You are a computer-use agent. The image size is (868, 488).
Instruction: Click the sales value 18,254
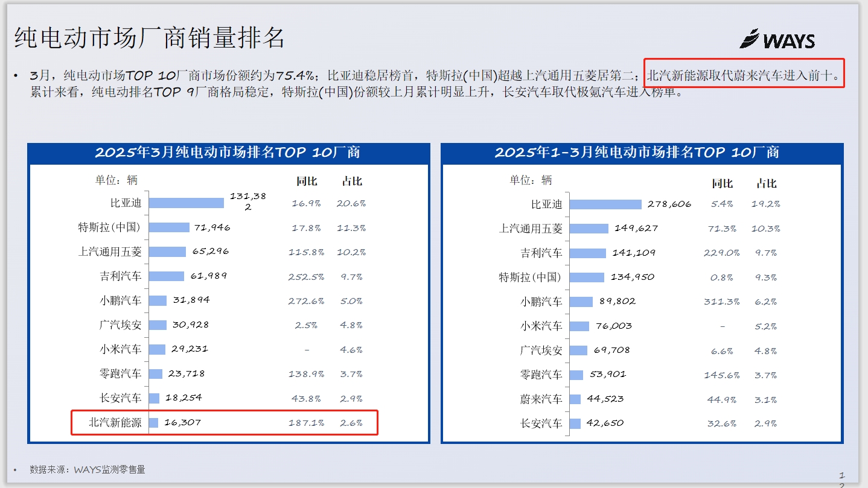click(183, 398)
